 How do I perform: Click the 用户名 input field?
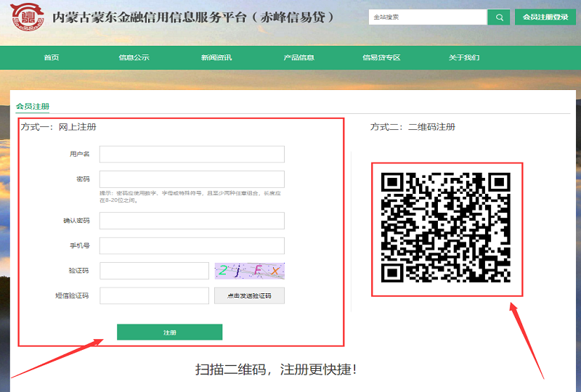(x=192, y=154)
